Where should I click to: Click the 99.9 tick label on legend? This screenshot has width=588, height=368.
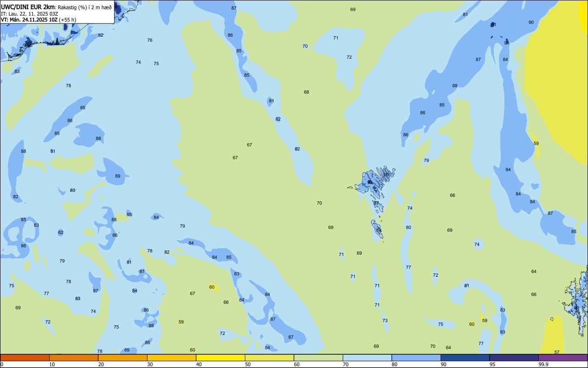[543, 364]
